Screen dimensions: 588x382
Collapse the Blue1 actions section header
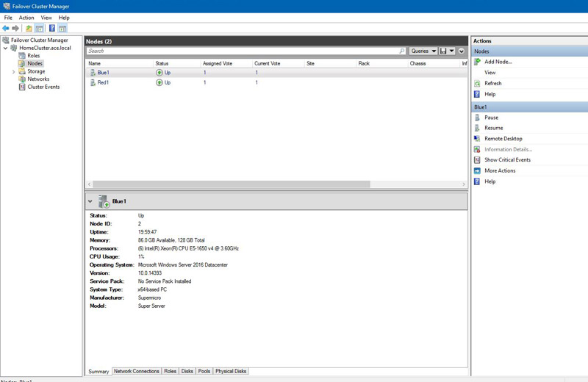[529, 107]
